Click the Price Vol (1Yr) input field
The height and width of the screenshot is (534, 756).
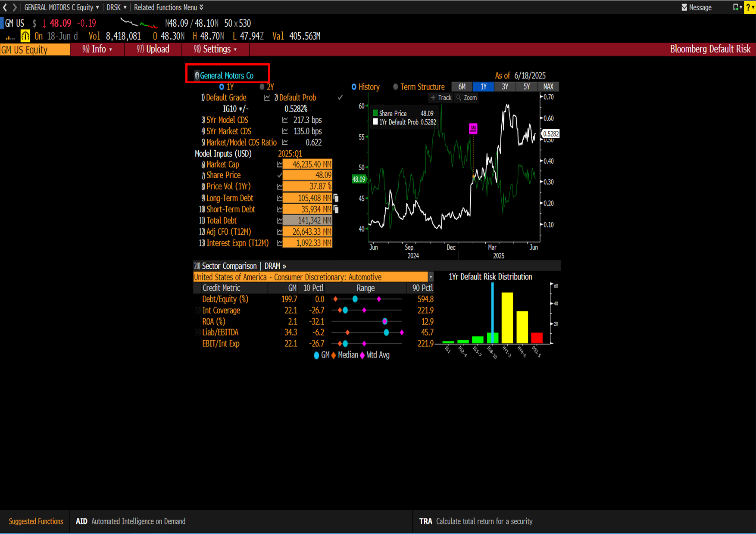pos(307,186)
